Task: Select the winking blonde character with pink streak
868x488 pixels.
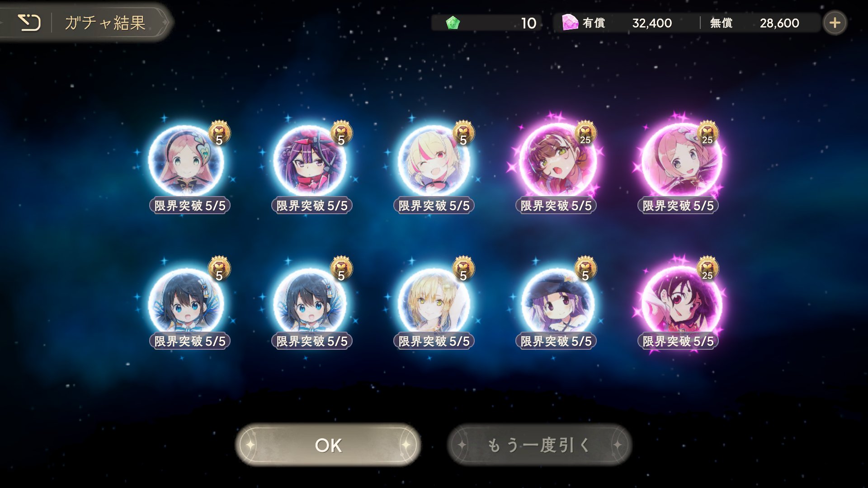Action: click(434, 161)
